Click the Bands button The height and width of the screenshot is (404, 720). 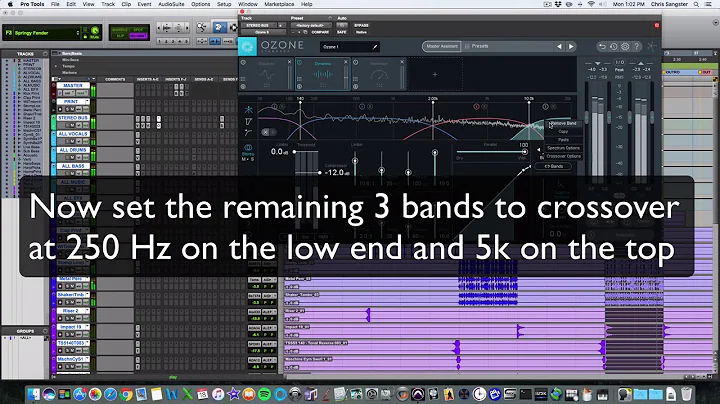(554, 166)
